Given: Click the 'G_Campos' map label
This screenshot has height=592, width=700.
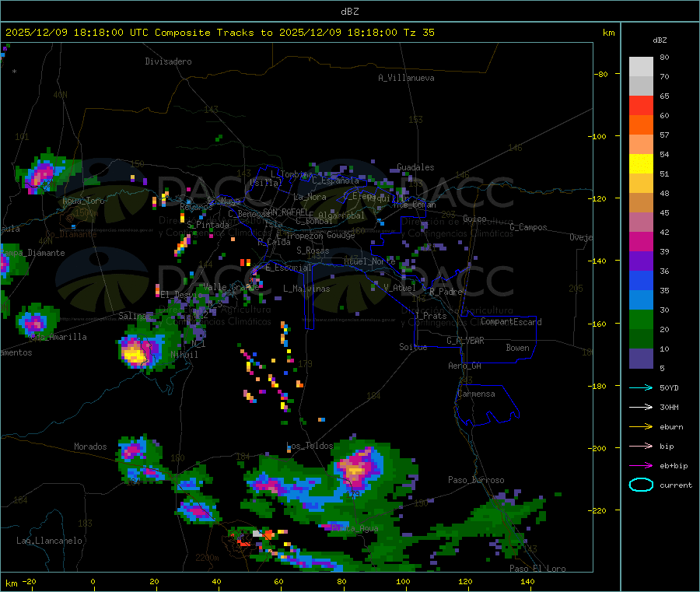Looking at the screenshot, I should point(528,227).
